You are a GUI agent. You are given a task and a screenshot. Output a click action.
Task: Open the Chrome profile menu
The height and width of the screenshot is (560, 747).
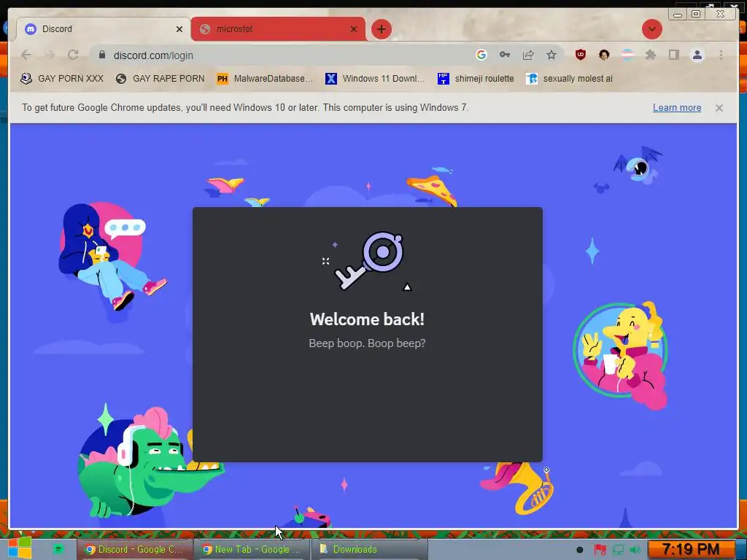[697, 55]
